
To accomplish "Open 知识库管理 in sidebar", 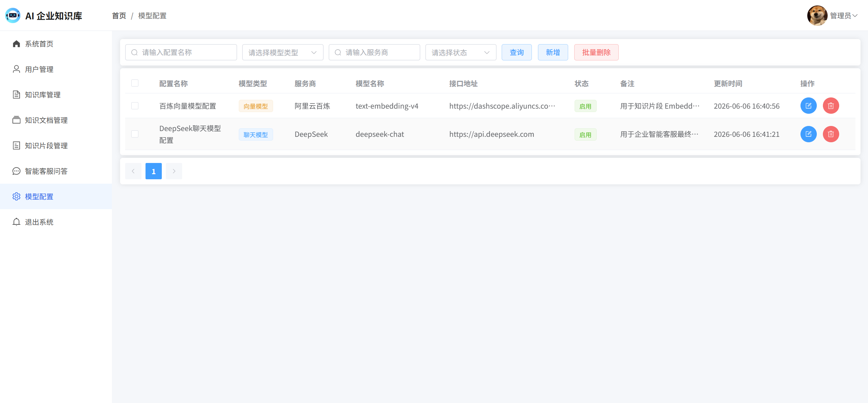I will coord(56,95).
